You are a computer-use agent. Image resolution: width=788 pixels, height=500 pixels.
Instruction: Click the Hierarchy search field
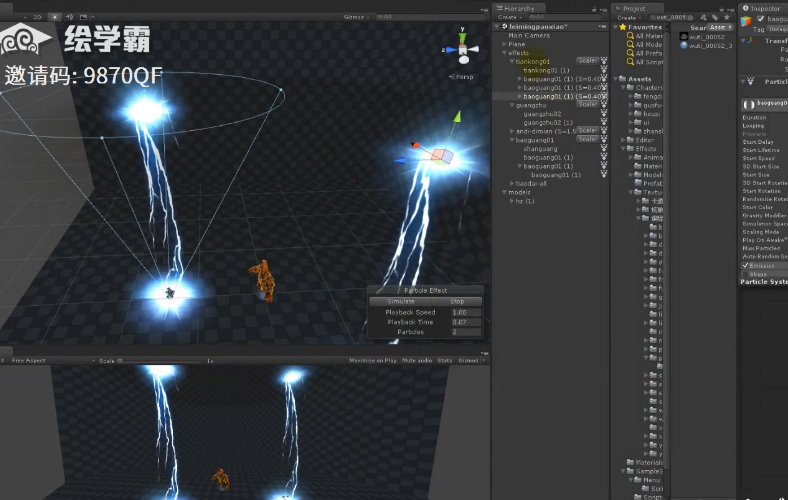coord(563,17)
